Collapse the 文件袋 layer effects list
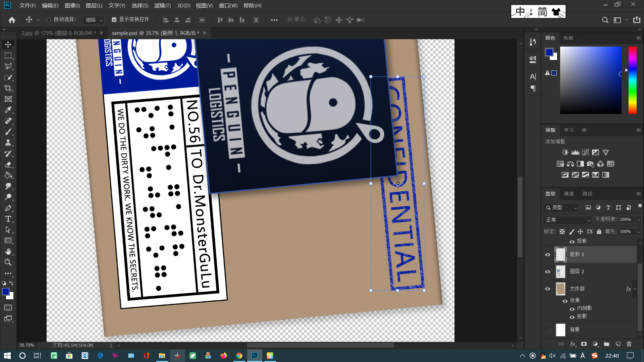644x362 pixels. pyautogui.click(x=635, y=289)
